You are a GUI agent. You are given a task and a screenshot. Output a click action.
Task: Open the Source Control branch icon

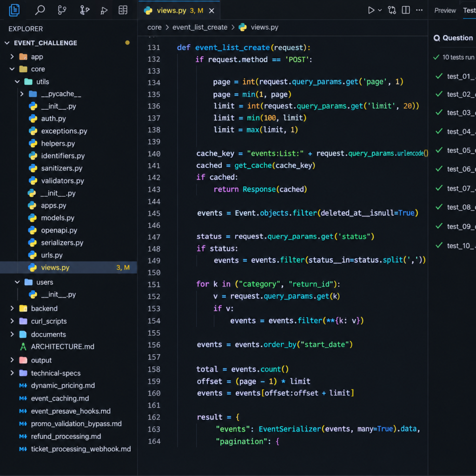[62, 10]
